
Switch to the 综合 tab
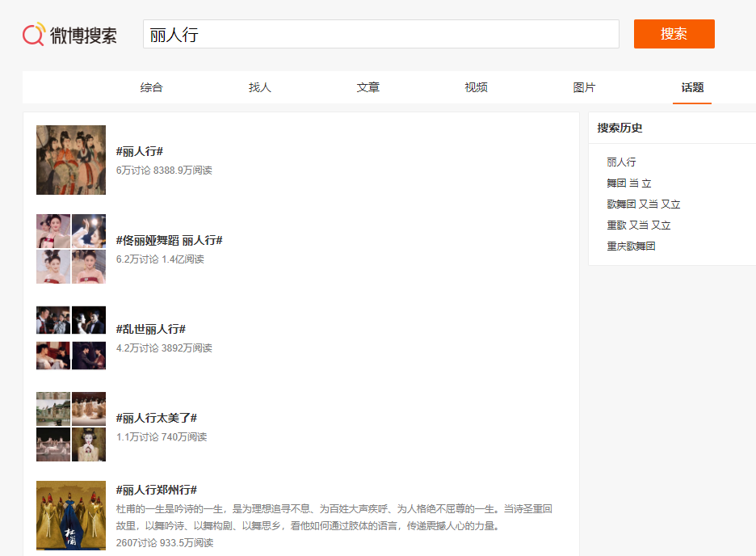tap(151, 87)
